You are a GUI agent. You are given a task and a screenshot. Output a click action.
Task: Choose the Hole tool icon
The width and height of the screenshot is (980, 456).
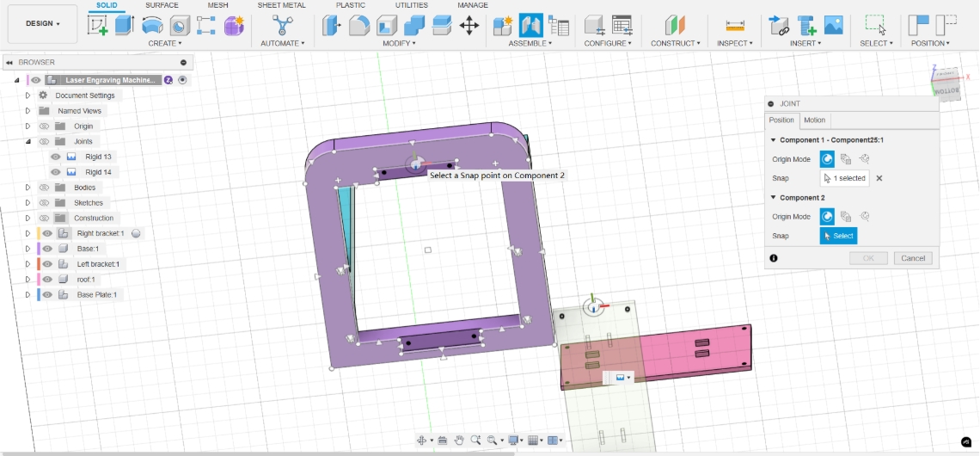pos(180,25)
